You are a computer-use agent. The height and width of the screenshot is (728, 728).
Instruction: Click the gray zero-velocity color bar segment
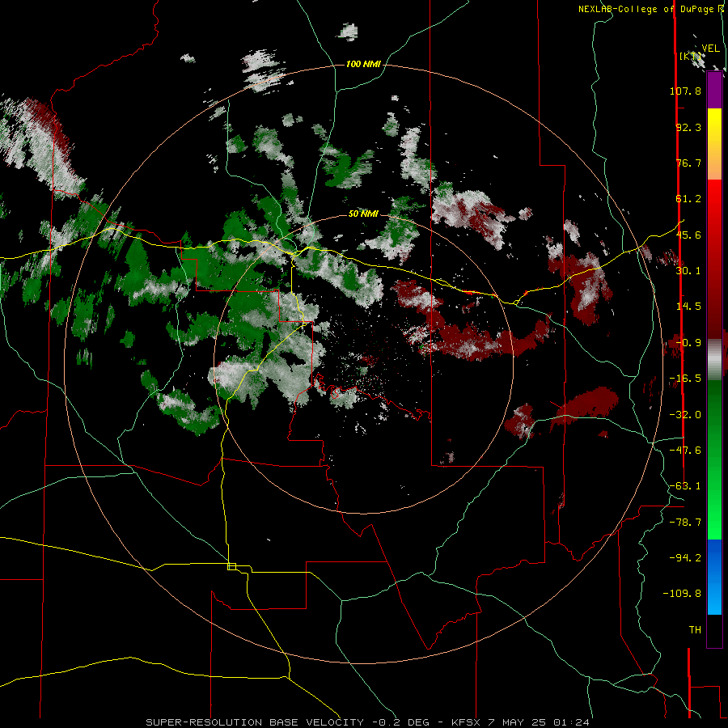point(714,360)
